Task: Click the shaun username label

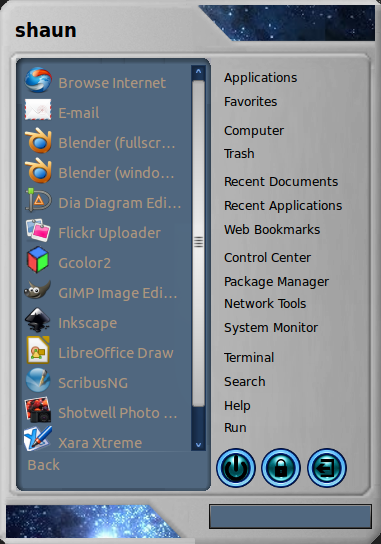Action: 45,30
